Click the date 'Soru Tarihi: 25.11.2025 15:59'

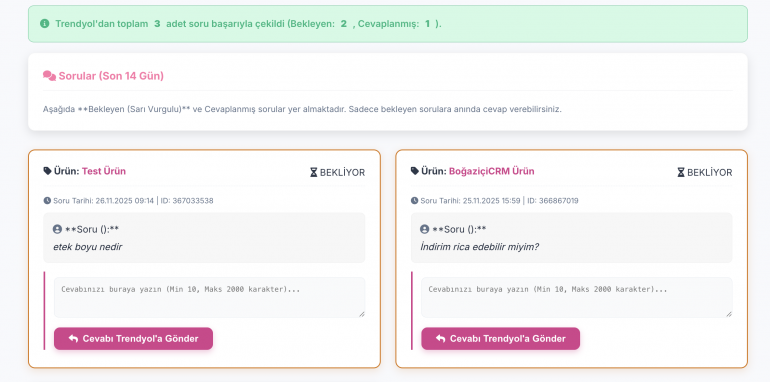pyautogui.click(x=470, y=200)
